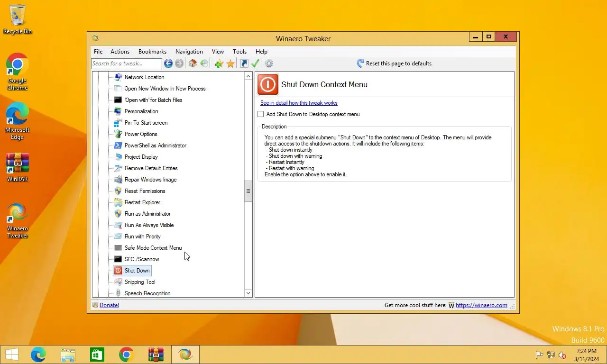Open settings via the gear icon
607x364 pixels.
[269, 64]
